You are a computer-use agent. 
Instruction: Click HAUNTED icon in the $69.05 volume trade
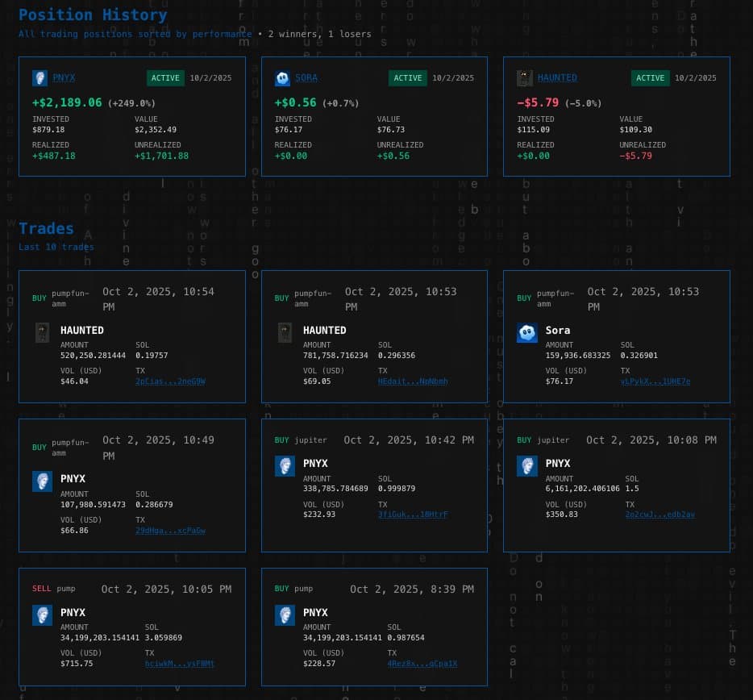[285, 332]
